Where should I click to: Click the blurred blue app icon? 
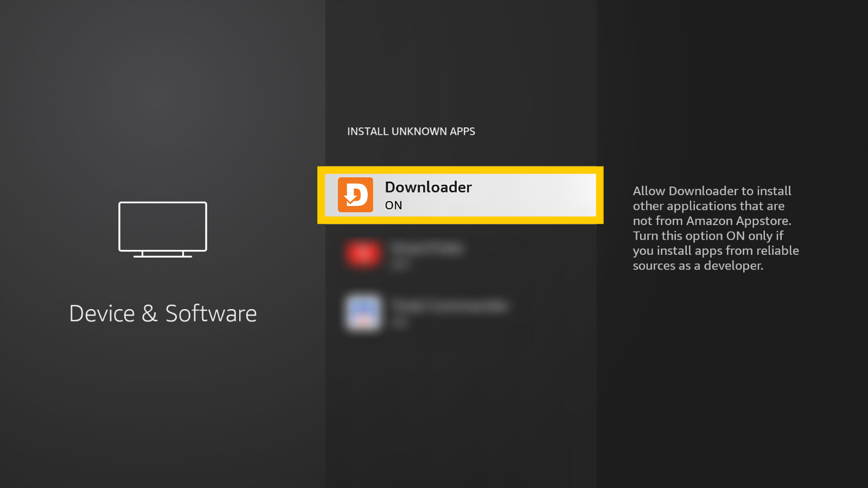tap(363, 313)
